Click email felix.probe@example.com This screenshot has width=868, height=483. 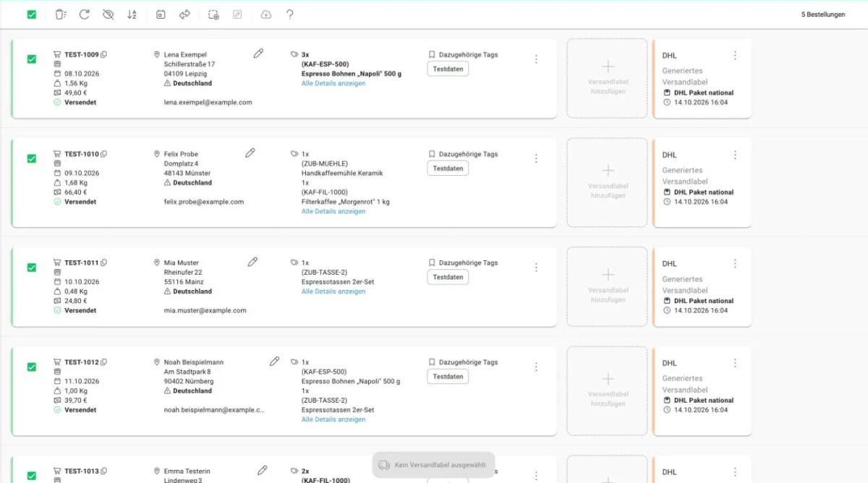click(x=204, y=202)
